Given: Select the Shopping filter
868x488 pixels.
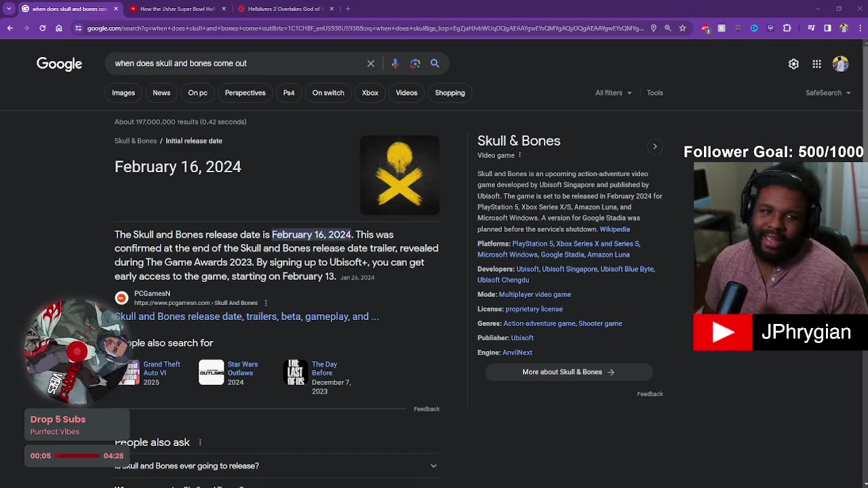Looking at the screenshot, I should 450,93.
